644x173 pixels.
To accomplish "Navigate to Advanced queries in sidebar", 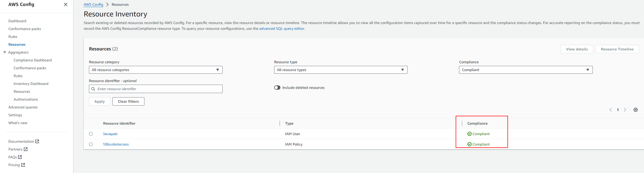I will [23, 107].
